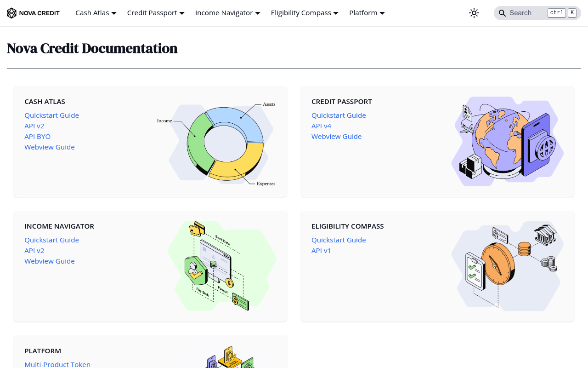This screenshot has height=368, width=588.
Task: Focus the Search input field
Action: pos(537,13)
